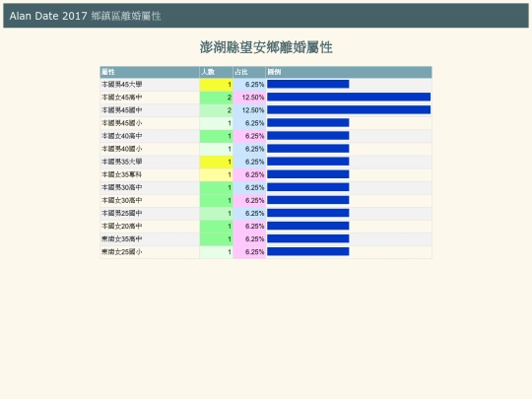
Task: Click the 圖例 column header
Action: tap(349, 72)
